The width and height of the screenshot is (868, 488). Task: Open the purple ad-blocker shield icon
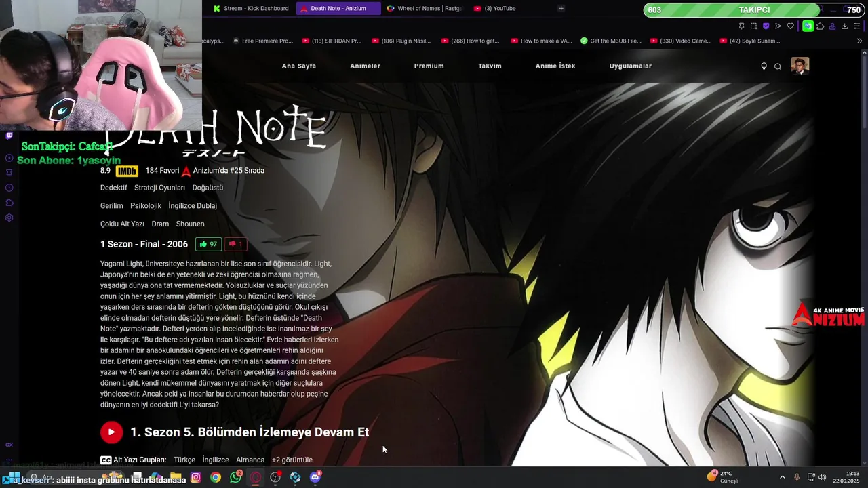[766, 26]
